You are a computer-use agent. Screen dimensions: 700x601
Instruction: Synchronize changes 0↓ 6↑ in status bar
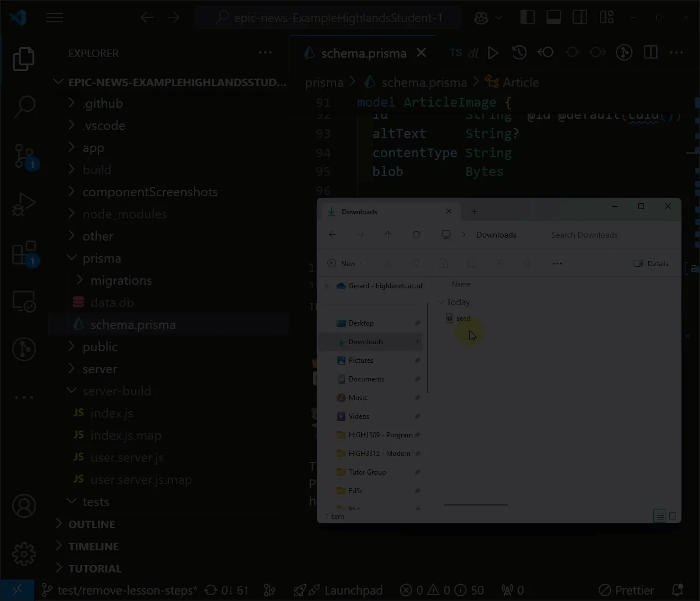(228, 591)
